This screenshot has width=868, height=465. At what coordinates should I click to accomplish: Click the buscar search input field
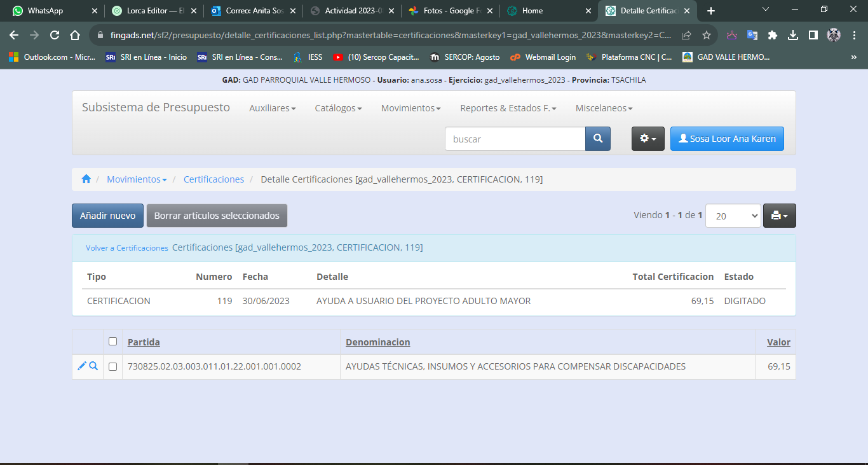pyautogui.click(x=515, y=139)
